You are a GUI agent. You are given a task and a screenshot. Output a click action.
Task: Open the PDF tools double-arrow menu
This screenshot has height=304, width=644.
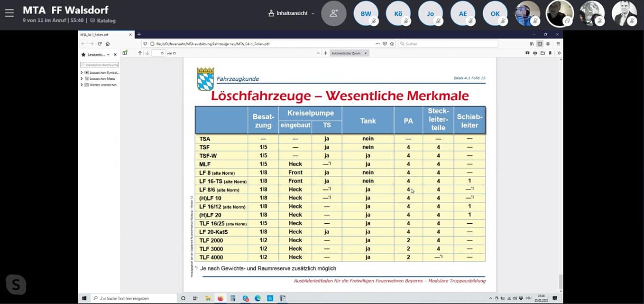pyautogui.click(x=559, y=53)
